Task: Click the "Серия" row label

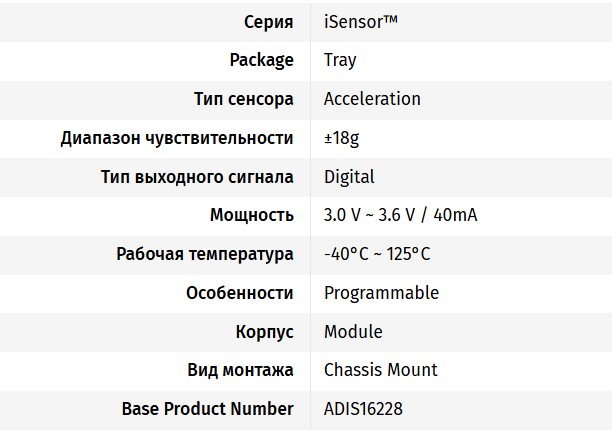Action: (268, 22)
